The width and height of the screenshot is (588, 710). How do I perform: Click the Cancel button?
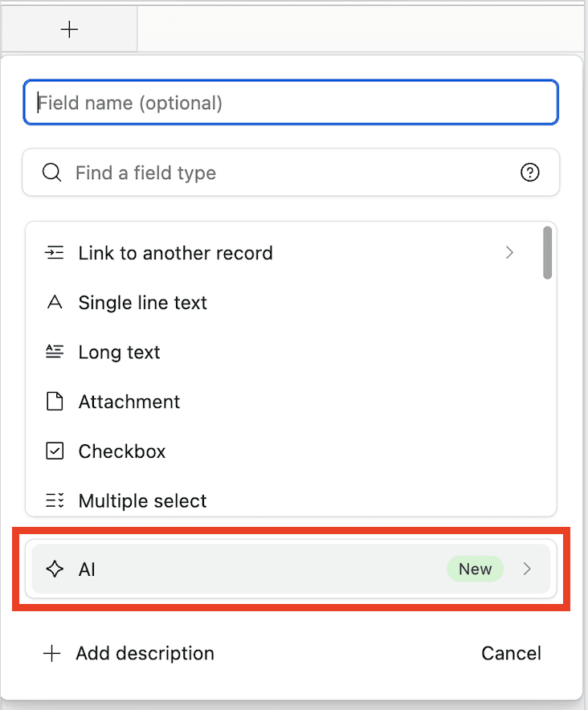[511, 653]
